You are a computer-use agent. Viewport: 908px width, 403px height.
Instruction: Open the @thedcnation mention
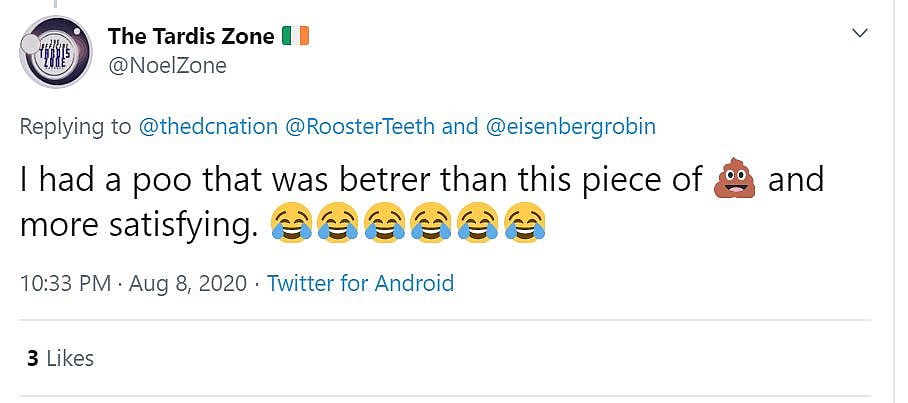coord(208,127)
